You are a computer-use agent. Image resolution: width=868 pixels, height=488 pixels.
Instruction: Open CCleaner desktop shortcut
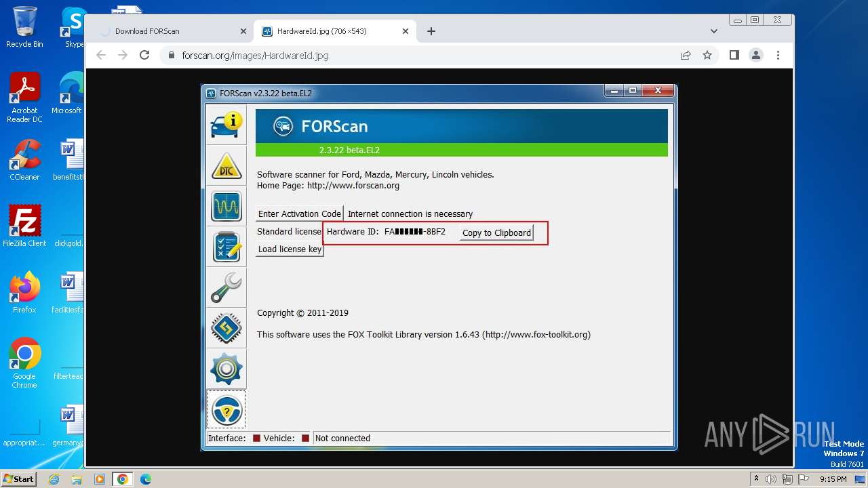pyautogui.click(x=24, y=160)
